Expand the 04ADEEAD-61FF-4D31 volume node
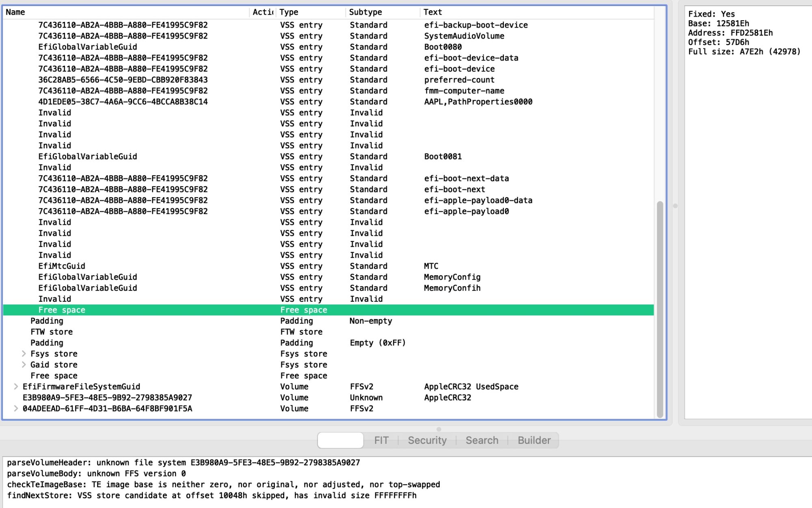The width and height of the screenshot is (812, 508). point(16,408)
